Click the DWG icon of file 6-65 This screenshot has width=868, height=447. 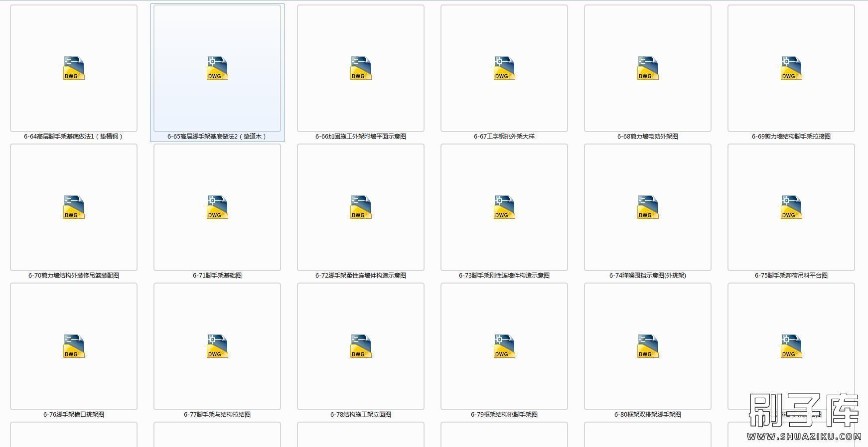[217, 68]
